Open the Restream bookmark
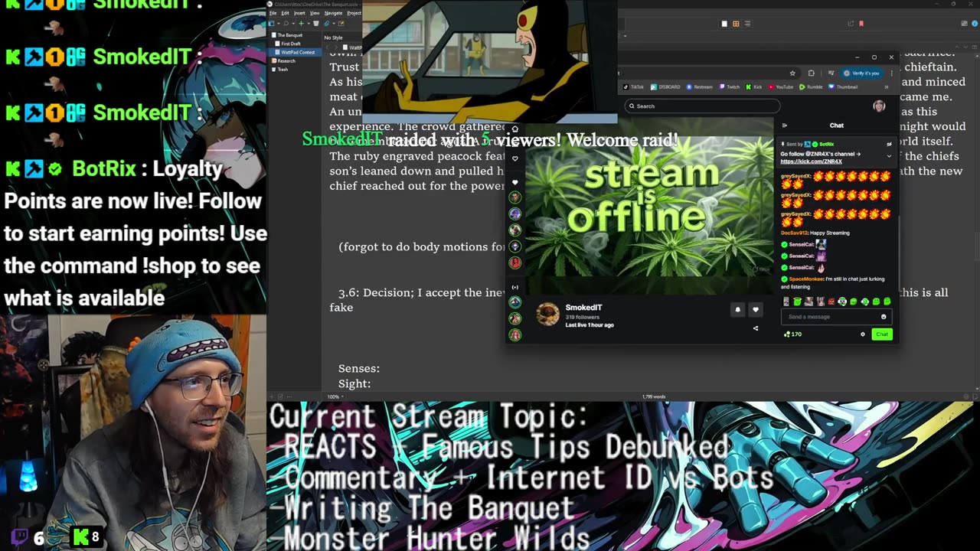Screen dimensions: 980x551 click(700, 87)
